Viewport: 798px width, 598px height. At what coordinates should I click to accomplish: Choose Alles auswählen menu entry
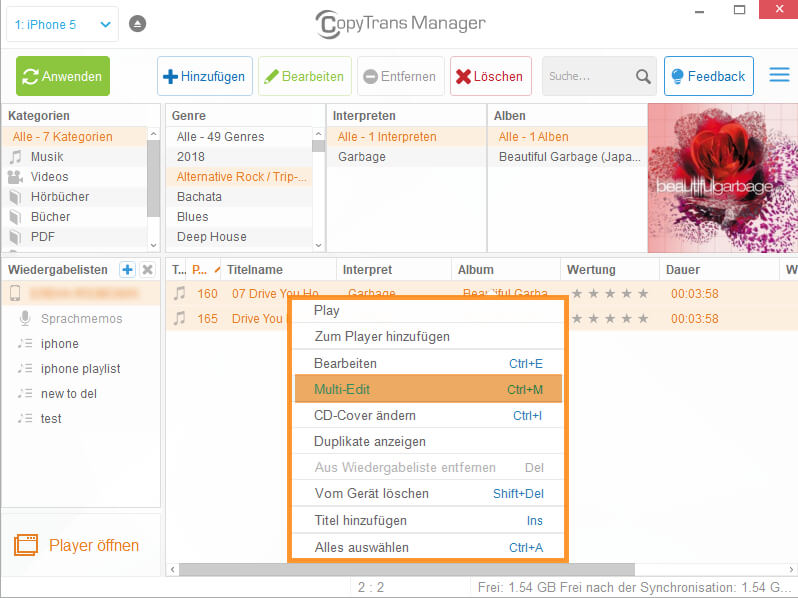click(428, 548)
